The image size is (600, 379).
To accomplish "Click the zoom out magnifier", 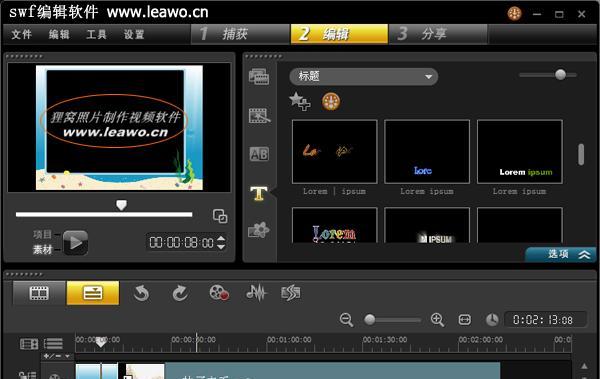I will pos(346,320).
